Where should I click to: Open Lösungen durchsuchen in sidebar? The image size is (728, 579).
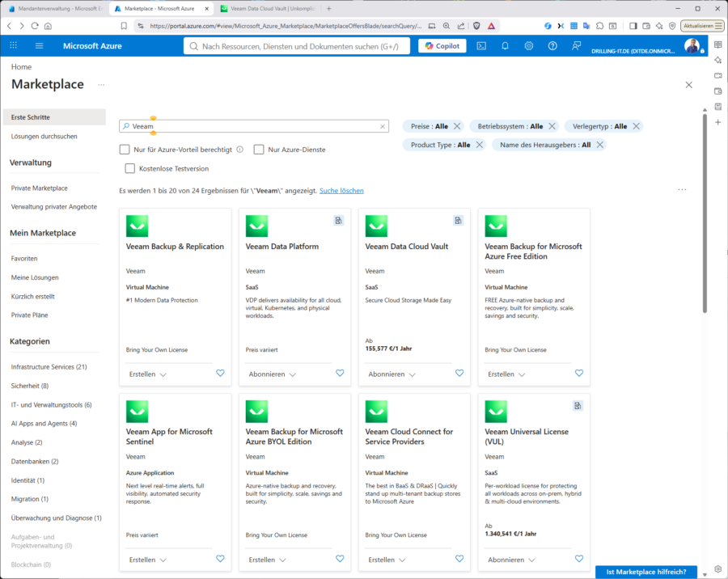pyautogui.click(x=44, y=137)
